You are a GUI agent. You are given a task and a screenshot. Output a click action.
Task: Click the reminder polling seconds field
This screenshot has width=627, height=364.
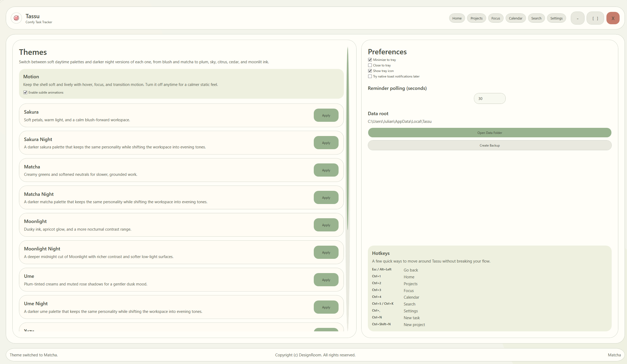490,99
